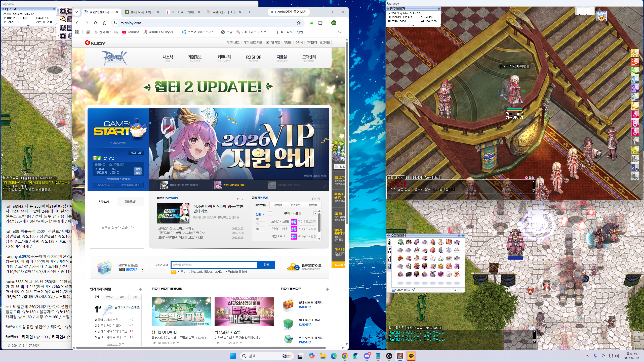
Task: Select the 바포메트 server tab
Action: pyautogui.click(x=278, y=205)
